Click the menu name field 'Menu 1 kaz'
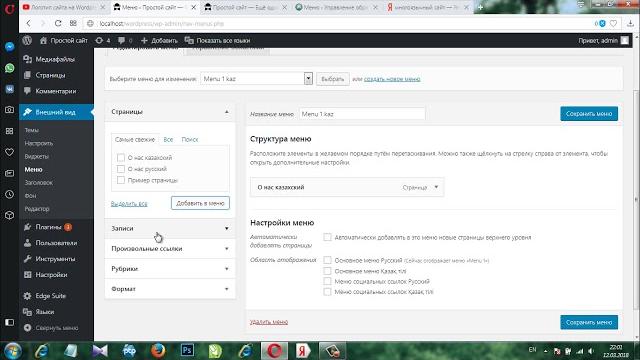Viewport: 640px width, 360px height. click(362, 114)
